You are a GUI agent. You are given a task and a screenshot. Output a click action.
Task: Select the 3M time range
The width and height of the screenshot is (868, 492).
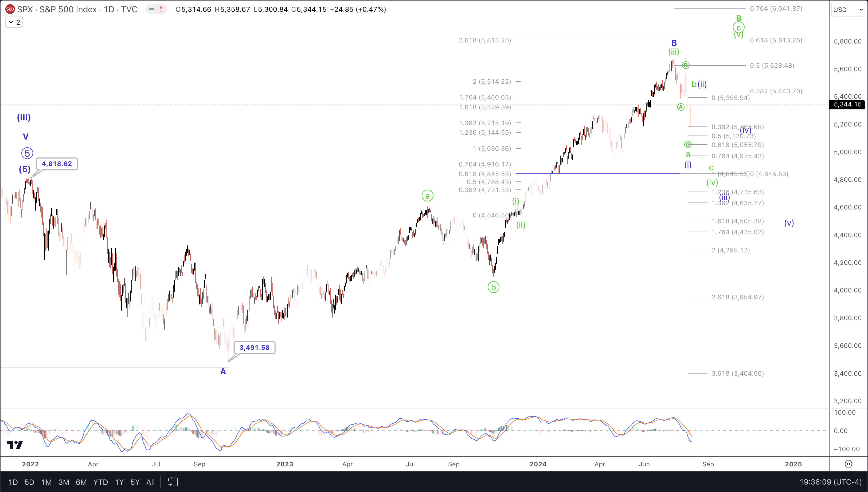point(64,482)
